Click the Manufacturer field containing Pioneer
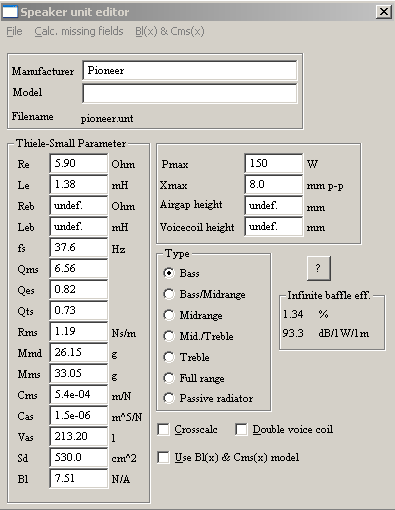This screenshot has height=510, width=395. pyautogui.click(x=190, y=70)
